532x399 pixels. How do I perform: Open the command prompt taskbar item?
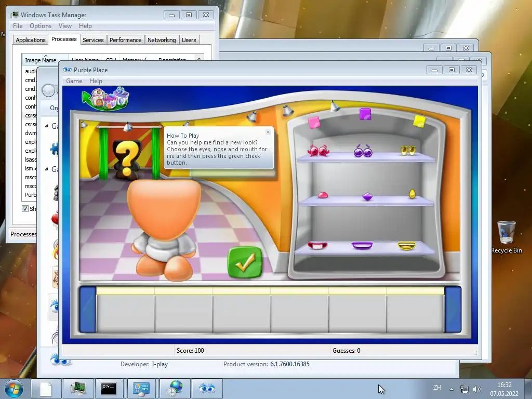[x=110, y=389]
